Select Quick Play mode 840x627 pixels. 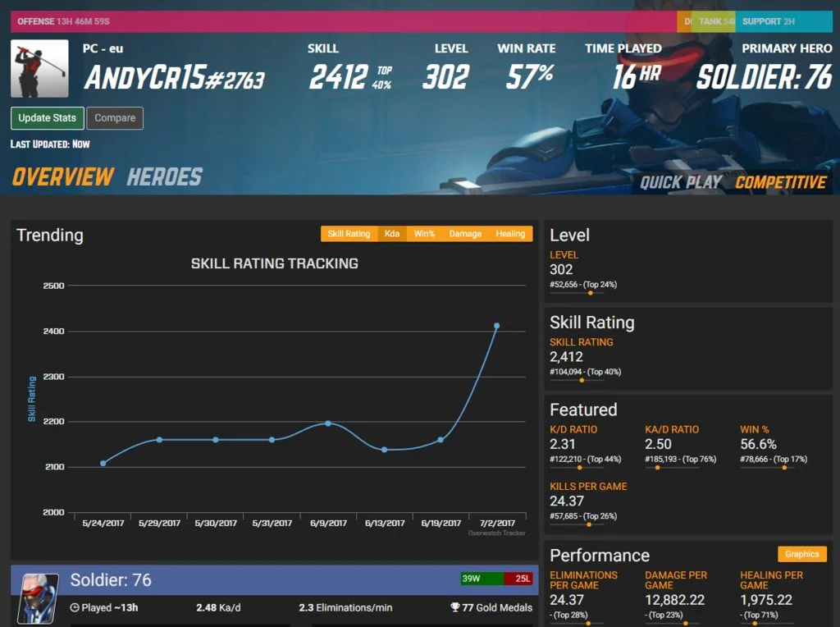pos(680,182)
